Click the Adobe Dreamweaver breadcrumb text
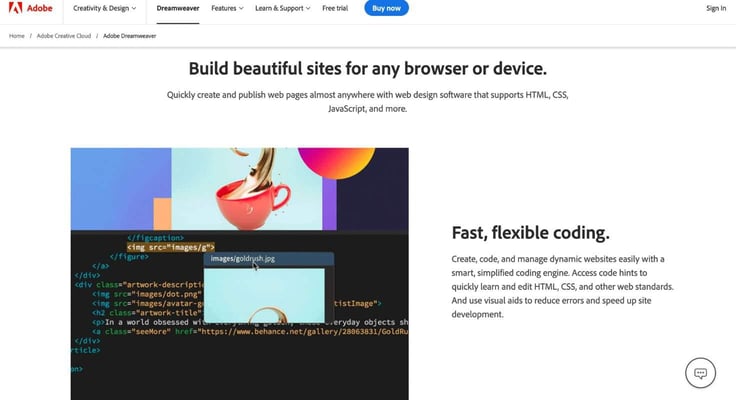 pos(130,36)
